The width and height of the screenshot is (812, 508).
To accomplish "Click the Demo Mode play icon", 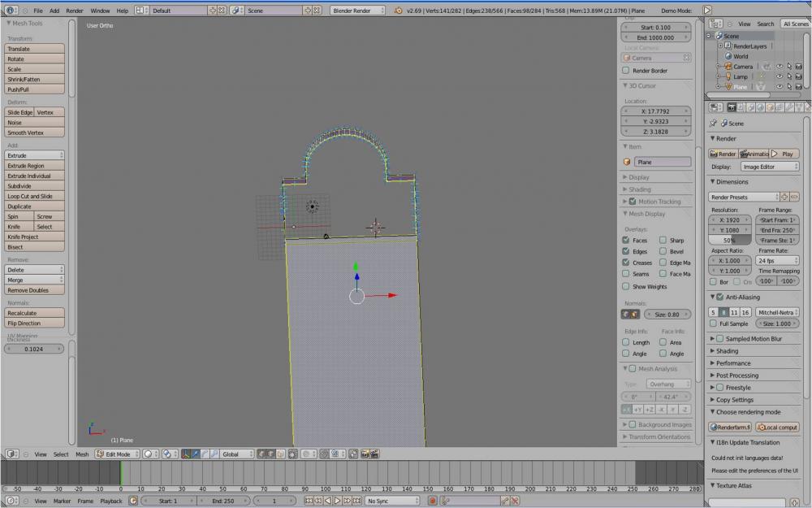I will click(707, 11).
